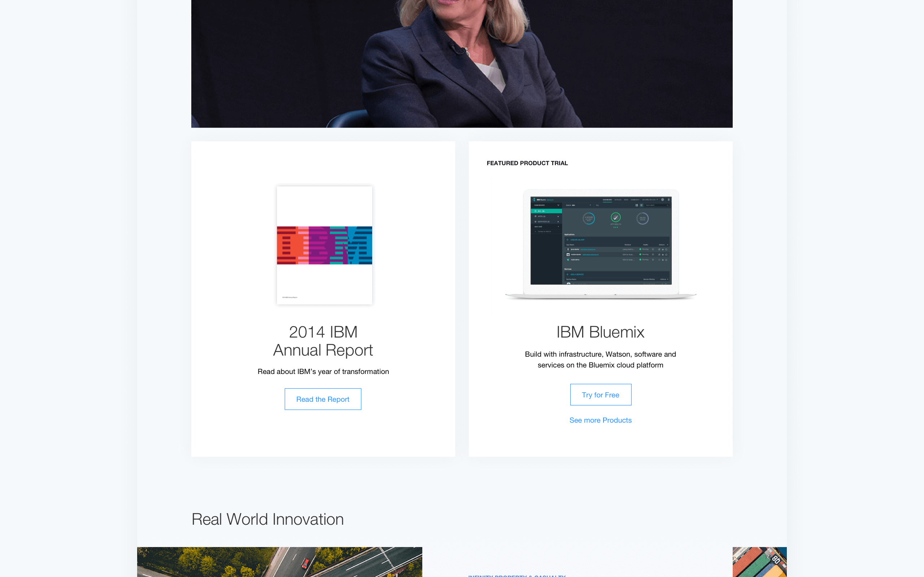
Task: Click the plus icon beside Create an App
Action: 567,240
